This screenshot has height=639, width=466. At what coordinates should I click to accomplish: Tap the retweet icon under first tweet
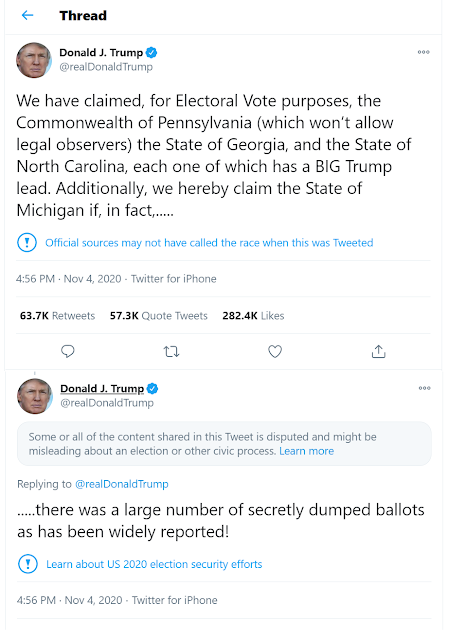171,351
